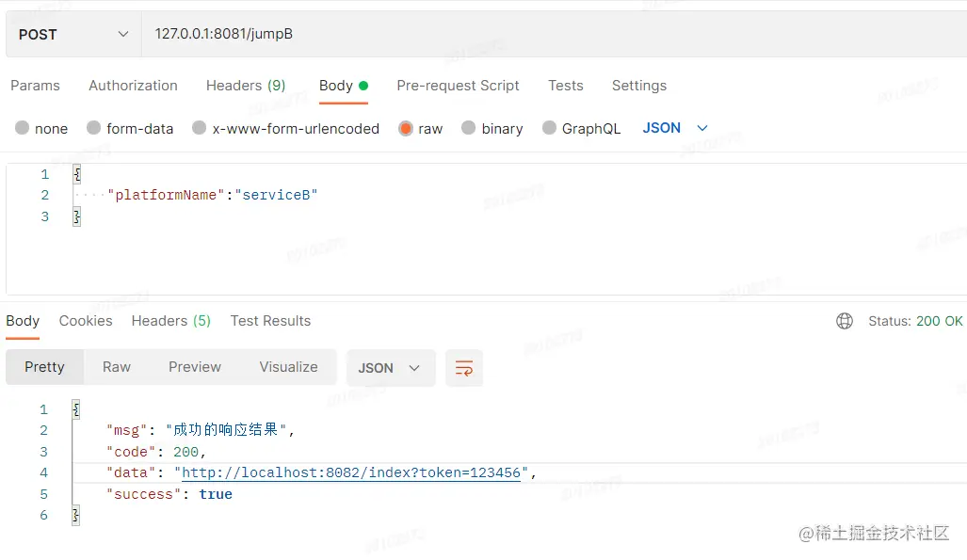The height and width of the screenshot is (560, 967).
Task: Open the request Settings tab
Action: [639, 86]
